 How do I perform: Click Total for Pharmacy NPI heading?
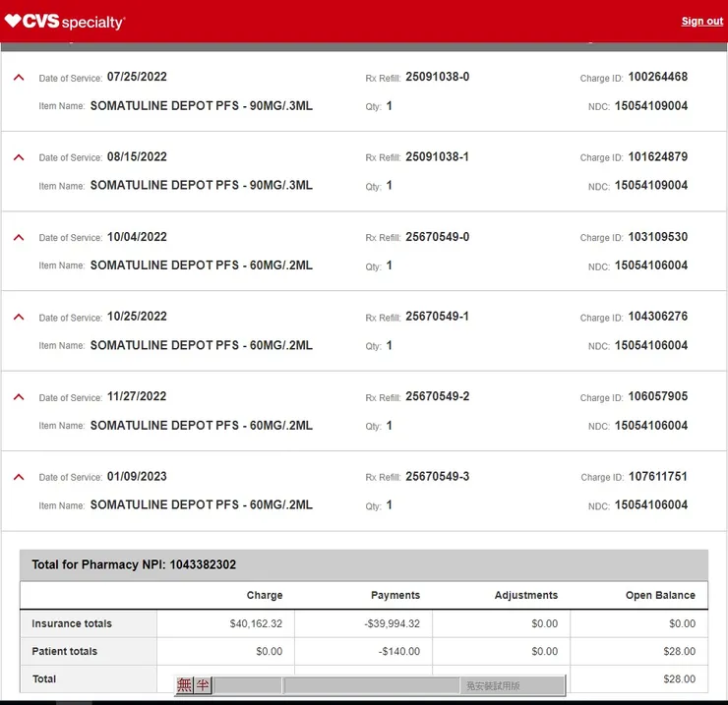(x=134, y=564)
